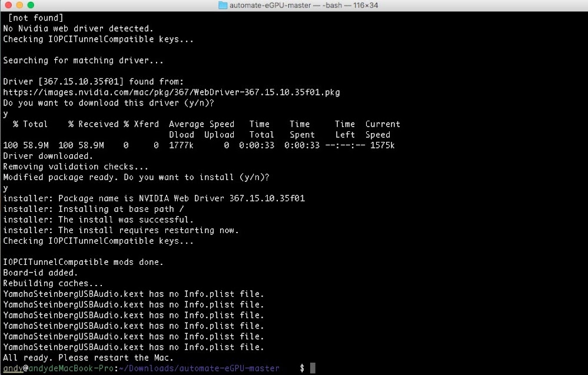588x375 pixels.
Task: Click "Do you want to download this driver (y/n)?"
Action: 108,103
